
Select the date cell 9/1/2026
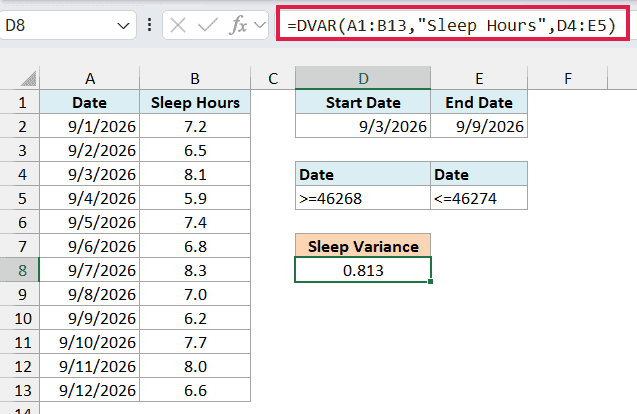point(90,126)
